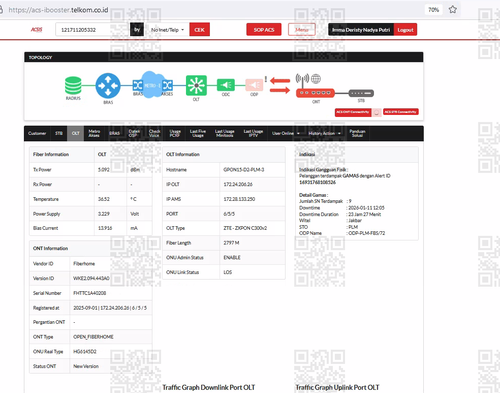Click the search number input field

click(92, 30)
